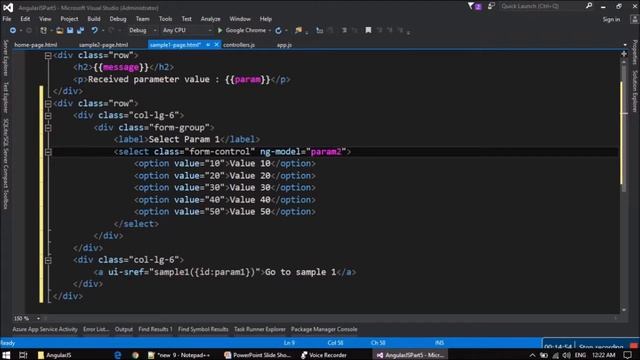This screenshot has height=360, width=640.
Task: Open Task View on the taskbar
Action: [23, 355]
